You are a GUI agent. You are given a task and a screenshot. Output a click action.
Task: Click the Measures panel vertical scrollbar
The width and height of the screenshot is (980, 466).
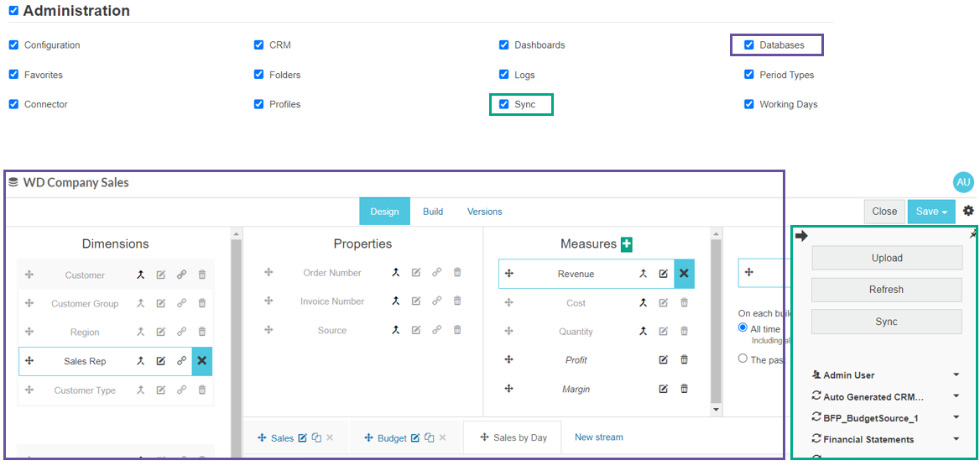pyautogui.click(x=715, y=319)
